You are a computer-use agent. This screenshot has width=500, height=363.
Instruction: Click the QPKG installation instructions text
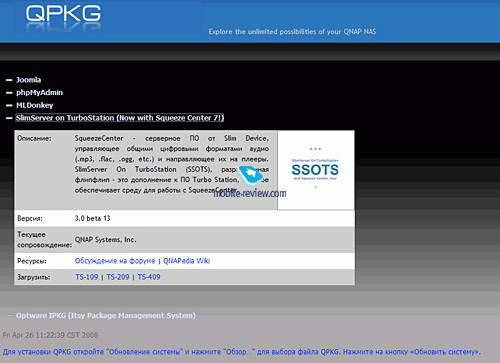(242, 352)
